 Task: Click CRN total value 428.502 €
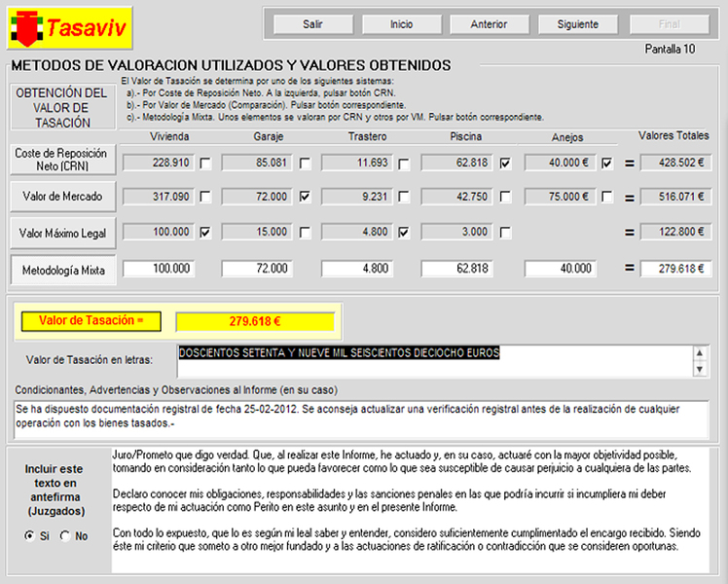[x=676, y=163]
